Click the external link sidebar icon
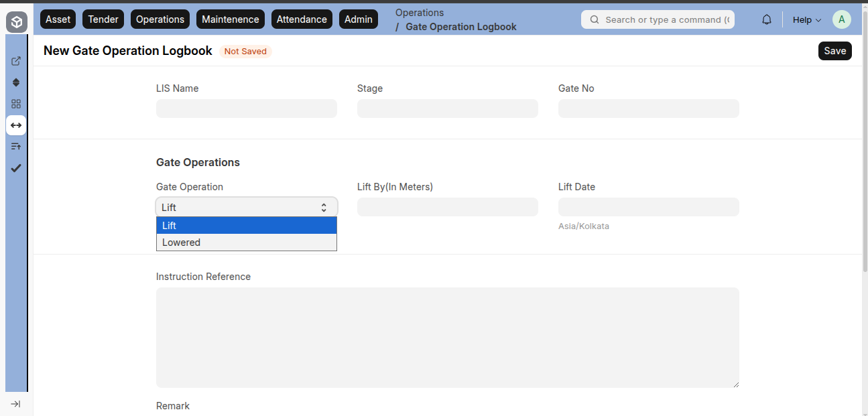The image size is (868, 416). [16, 61]
